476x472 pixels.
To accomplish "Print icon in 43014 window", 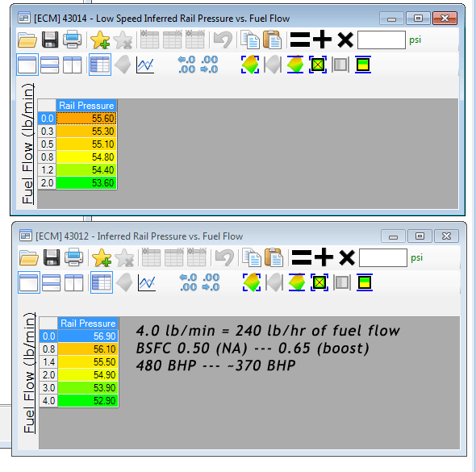I will (x=73, y=40).
